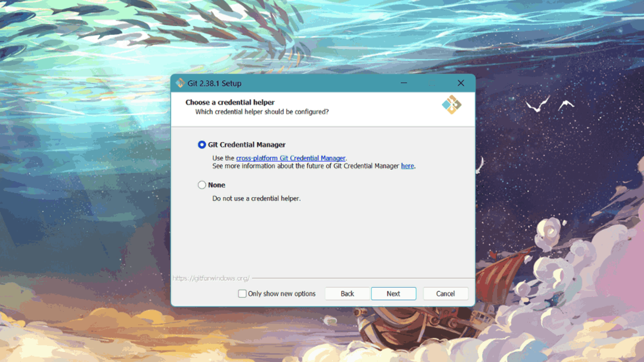644x362 pixels.
Task: Click the Back button to return
Action: [347, 293]
